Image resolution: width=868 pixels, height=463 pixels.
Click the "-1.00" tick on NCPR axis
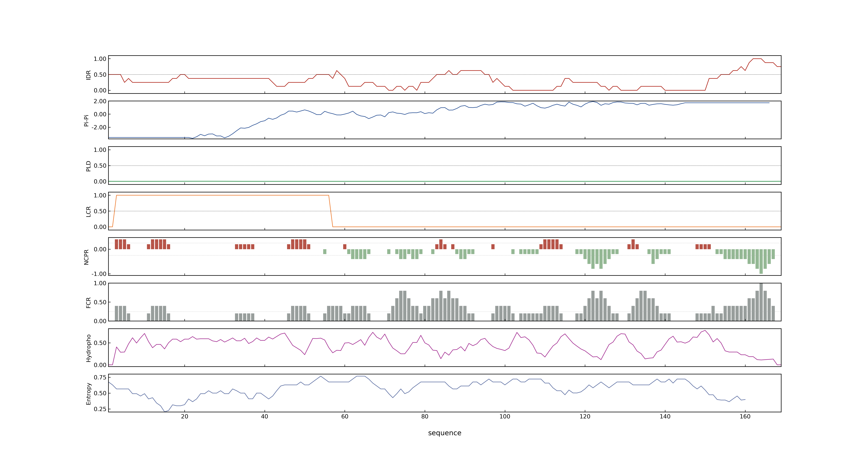99,274
